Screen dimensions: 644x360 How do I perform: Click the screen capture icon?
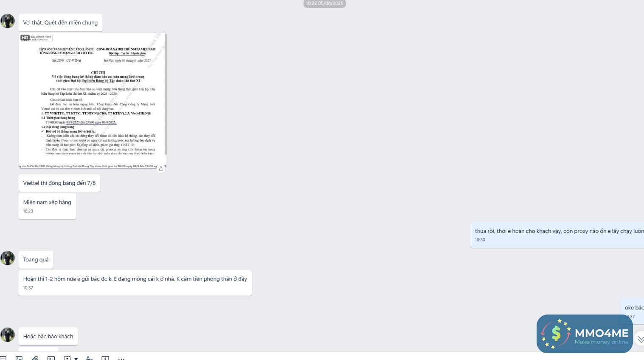coord(67,358)
